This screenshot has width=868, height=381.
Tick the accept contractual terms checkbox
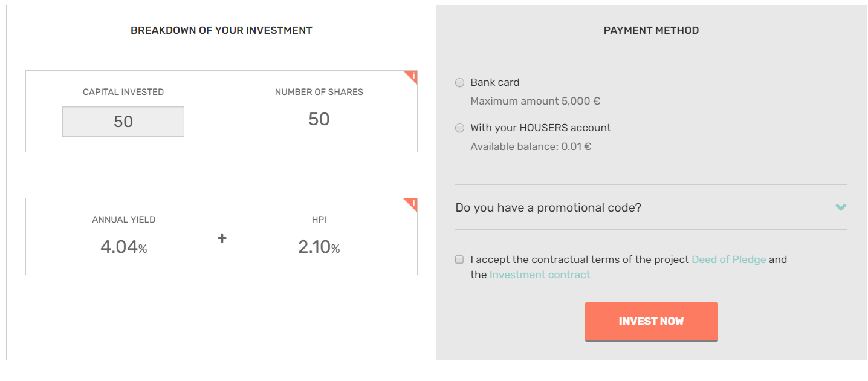coord(459,259)
